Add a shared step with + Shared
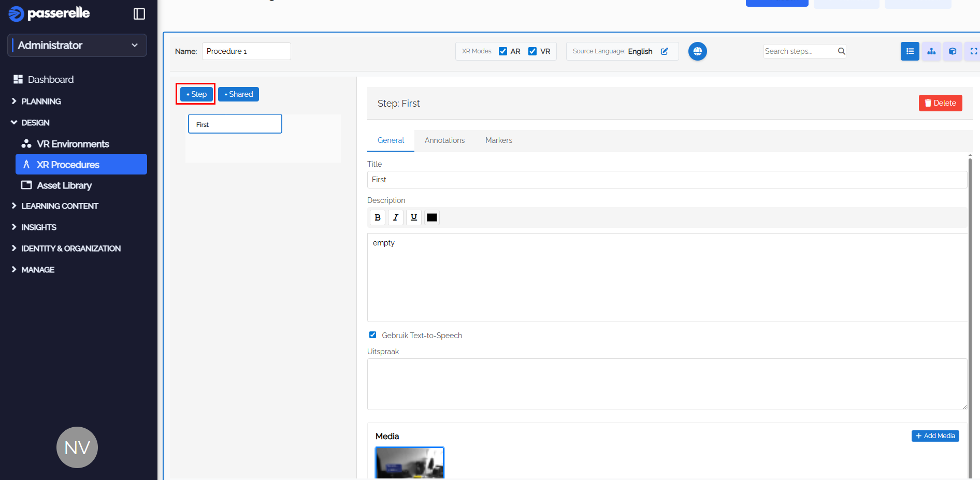 (x=238, y=94)
